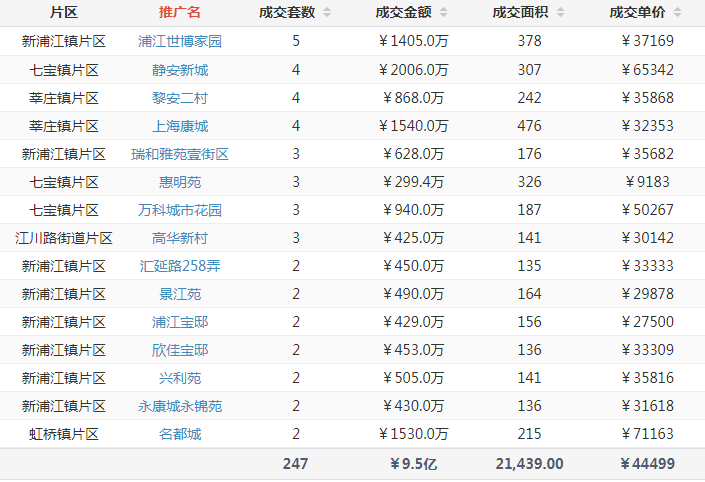Screen dimensions: 705x482
Task: Sort by 成交金额 column arrows
Action: [443, 13]
